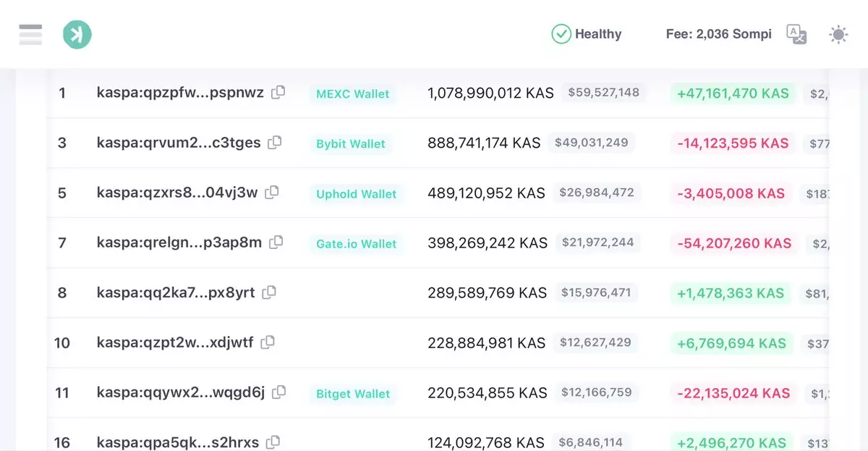This screenshot has height=451, width=868.
Task: Toggle light/dark theme sun icon
Action: click(x=838, y=34)
